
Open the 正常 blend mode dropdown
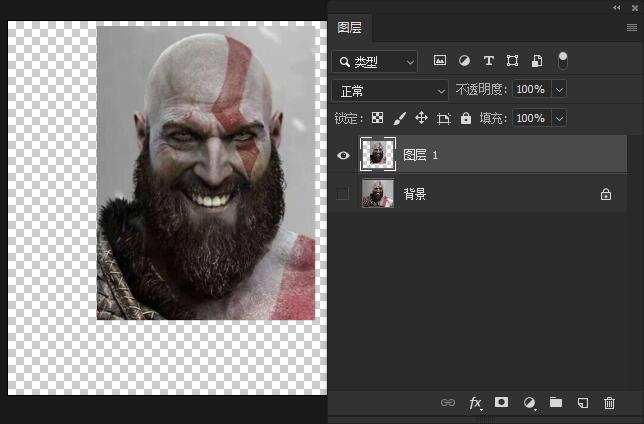click(x=390, y=90)
